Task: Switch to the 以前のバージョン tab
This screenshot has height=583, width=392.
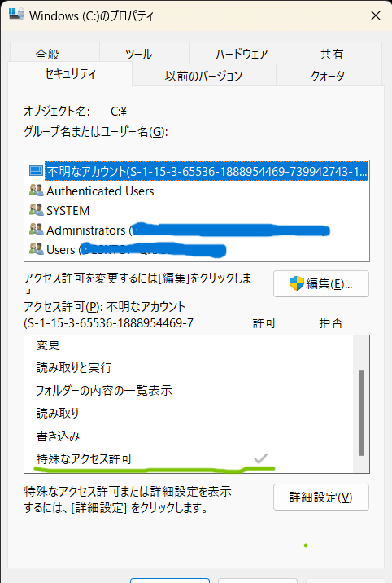Action: coord(204,76)
